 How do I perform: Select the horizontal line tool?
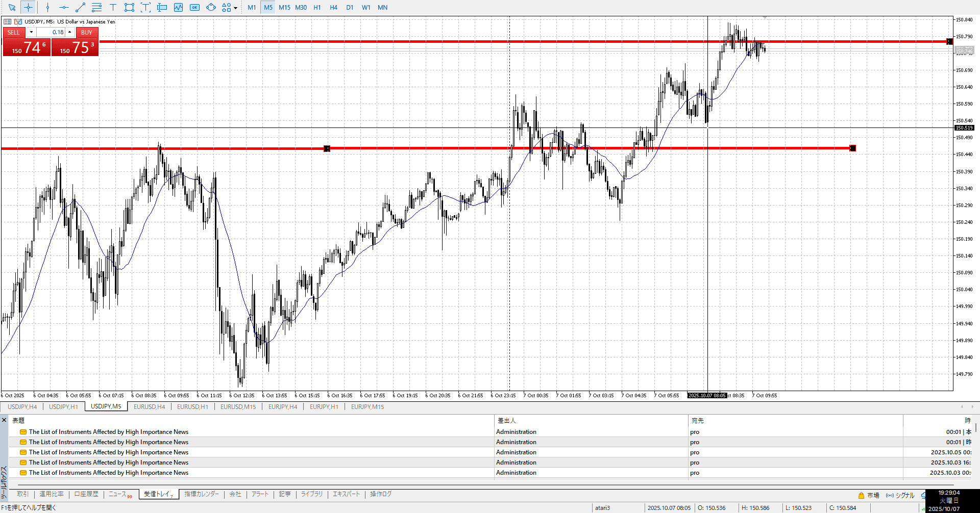(64, 7)
